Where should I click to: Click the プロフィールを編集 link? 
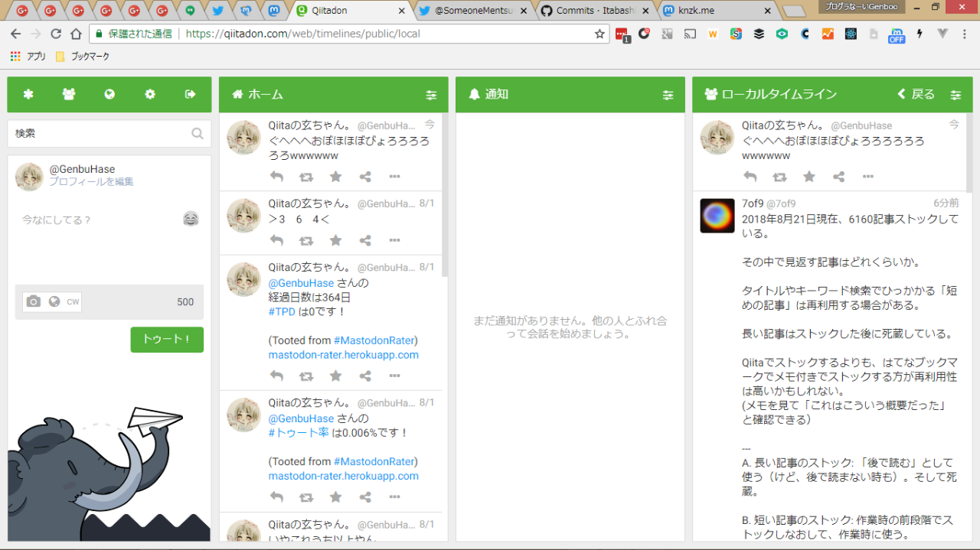(91, 182)
